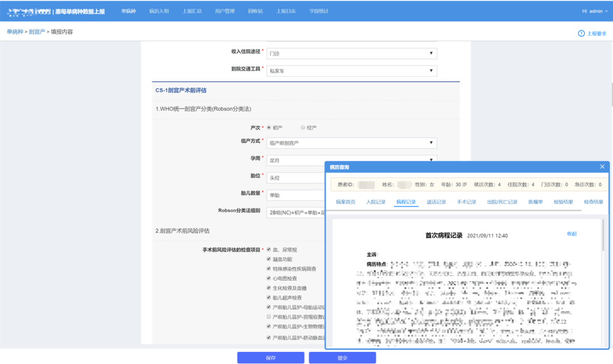Screen dimensions: 613x364
Task: Toggle the 生化检查及血糖 checkbox
Action: (x=268, y=288)
